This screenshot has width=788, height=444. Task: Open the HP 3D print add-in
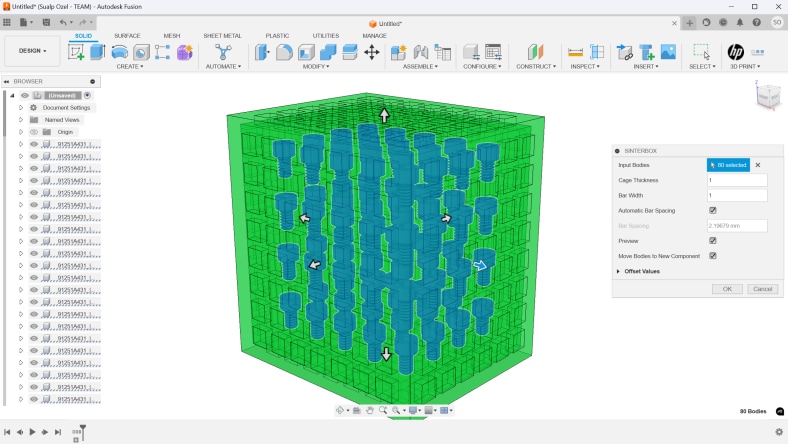click(736, 52)
